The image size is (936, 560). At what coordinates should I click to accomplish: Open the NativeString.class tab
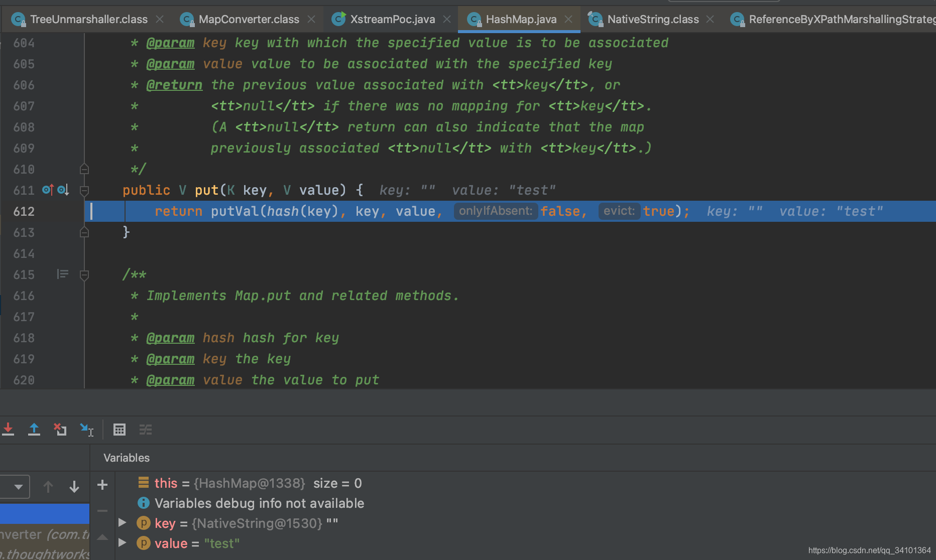[653, 19]
